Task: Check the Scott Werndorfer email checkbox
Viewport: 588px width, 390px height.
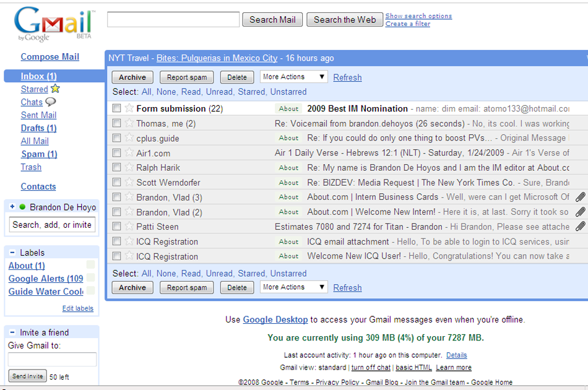Action: click(x=116, y=182)
